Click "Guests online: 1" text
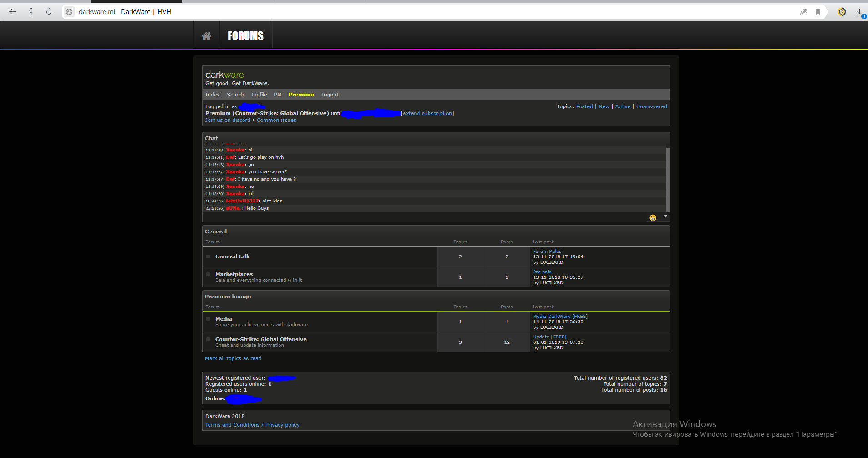The image size is (868, 458). 226,390
